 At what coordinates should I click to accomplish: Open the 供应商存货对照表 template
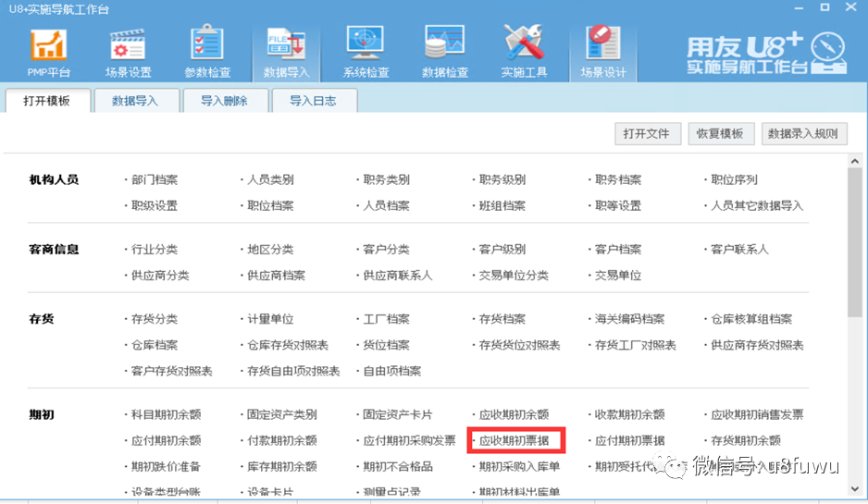(757, 345)
